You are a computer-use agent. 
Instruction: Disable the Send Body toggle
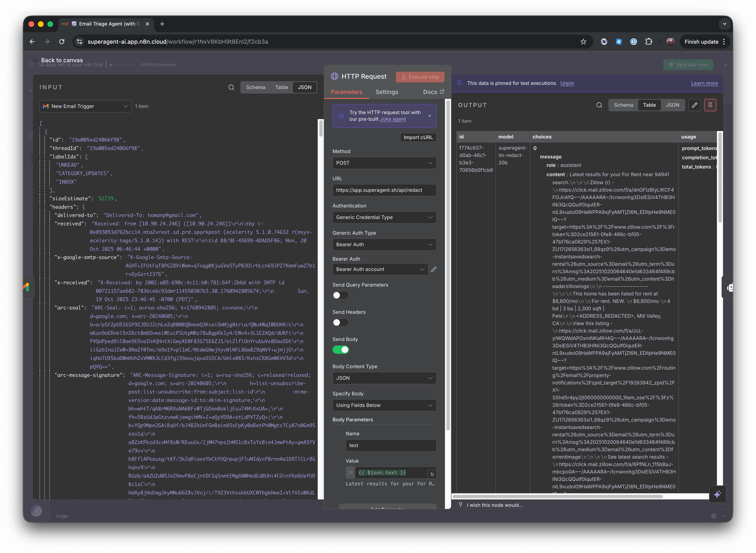(341, 349)
